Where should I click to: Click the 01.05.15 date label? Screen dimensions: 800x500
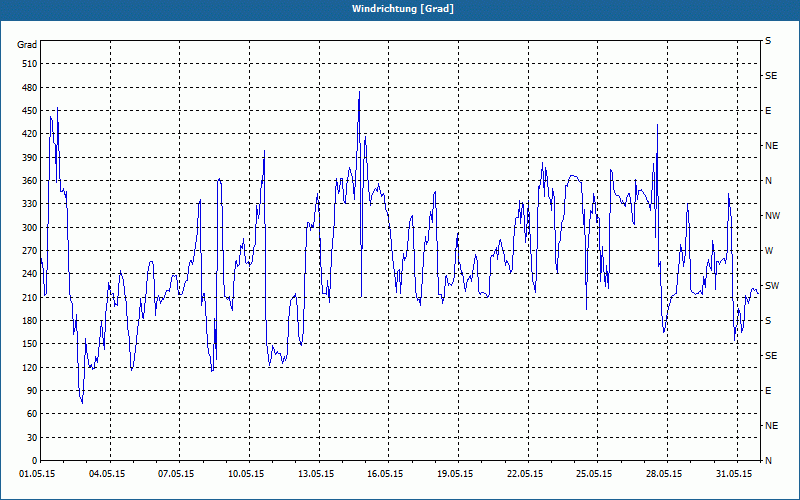tap(37, 474)
